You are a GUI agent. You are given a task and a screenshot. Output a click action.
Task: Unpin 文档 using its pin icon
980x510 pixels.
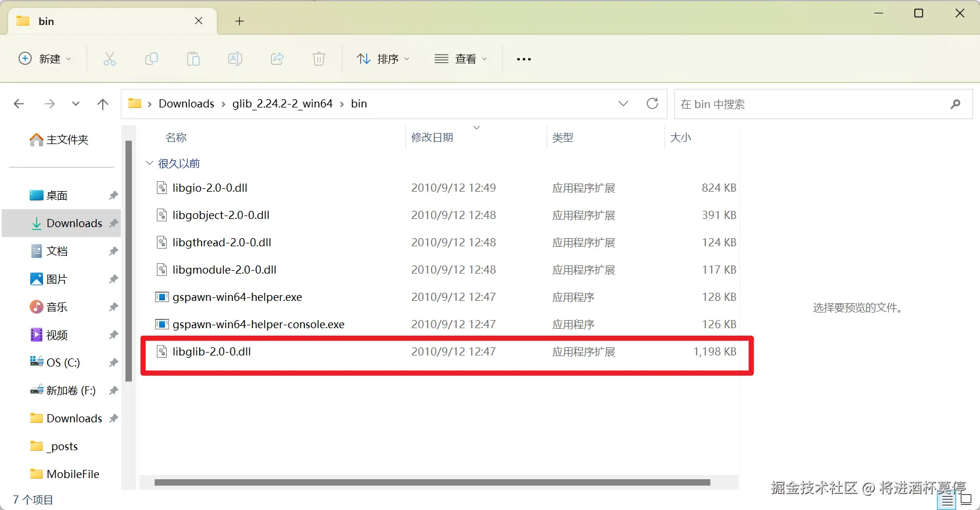pos(113,252)
